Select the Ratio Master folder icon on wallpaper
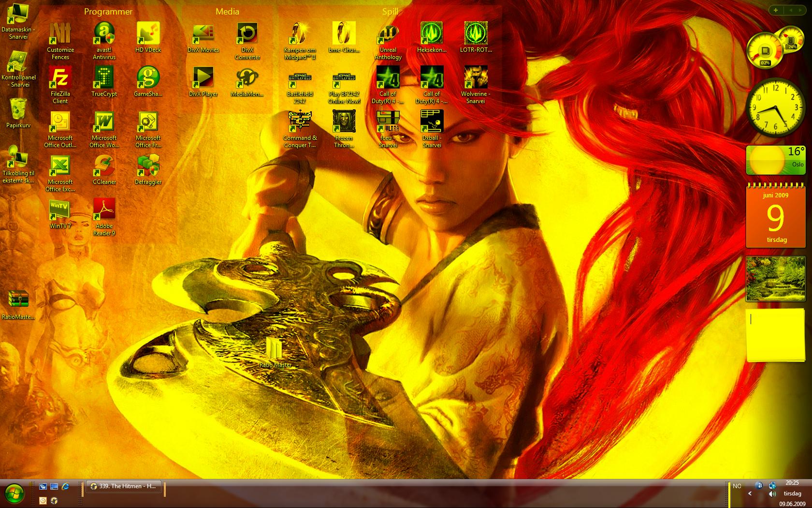Image resolution: width=812 pixels, height=508 pixels. click(275, 353)
